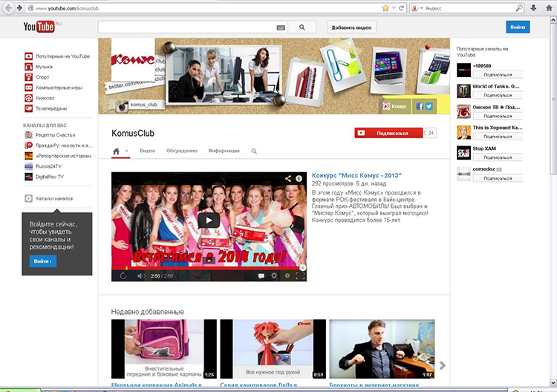This screenshot has height=392, width=557.
Task: Open Музыка category icon
Action: [28, 67]
